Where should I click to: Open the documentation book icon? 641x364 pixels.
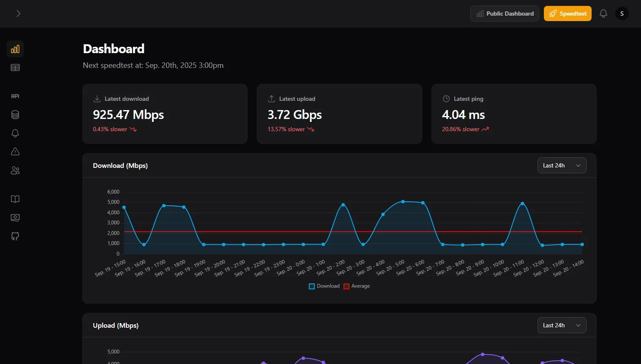pyautogui.click(x=15, y=199)
